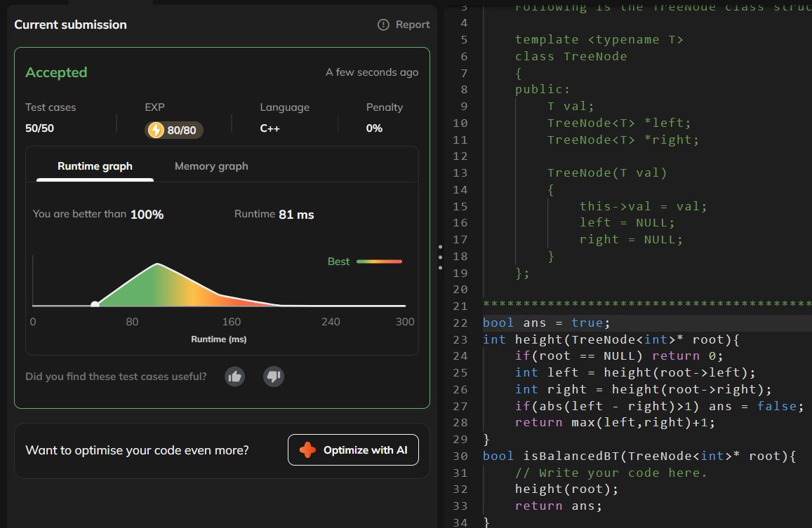The height and width of the screenshot is (528, 812).
Task: Click the 'int right = height(root->right);' line
Action: click(643, 389)
